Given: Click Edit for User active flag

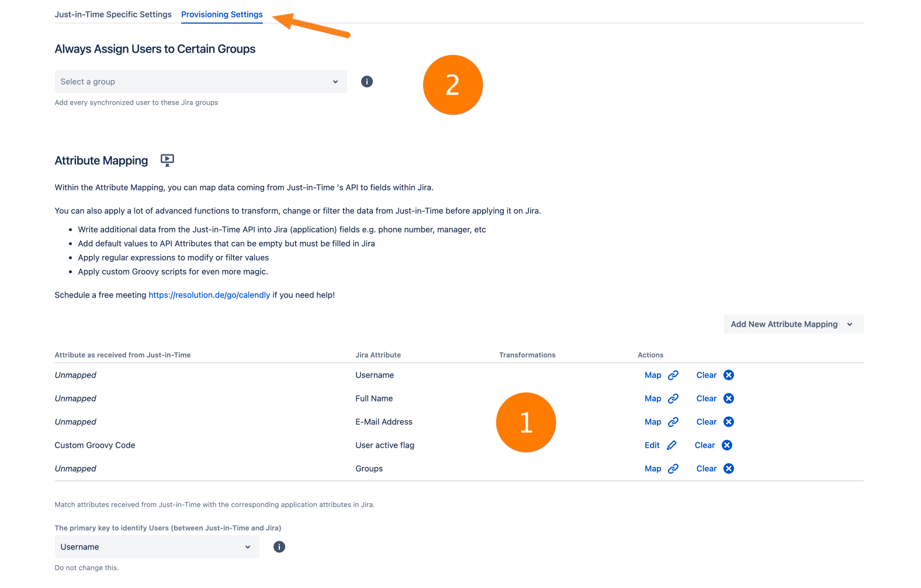Looking at the screenshot, I should 652,445.
